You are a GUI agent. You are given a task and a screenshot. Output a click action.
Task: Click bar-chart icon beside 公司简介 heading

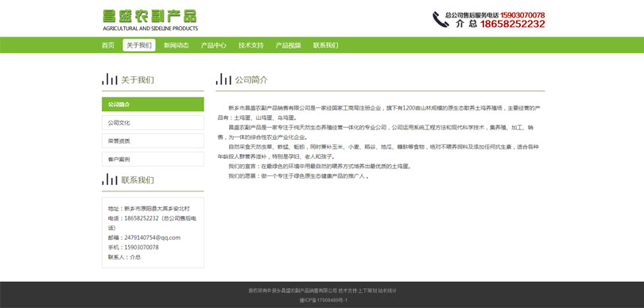tap(224, 79)
